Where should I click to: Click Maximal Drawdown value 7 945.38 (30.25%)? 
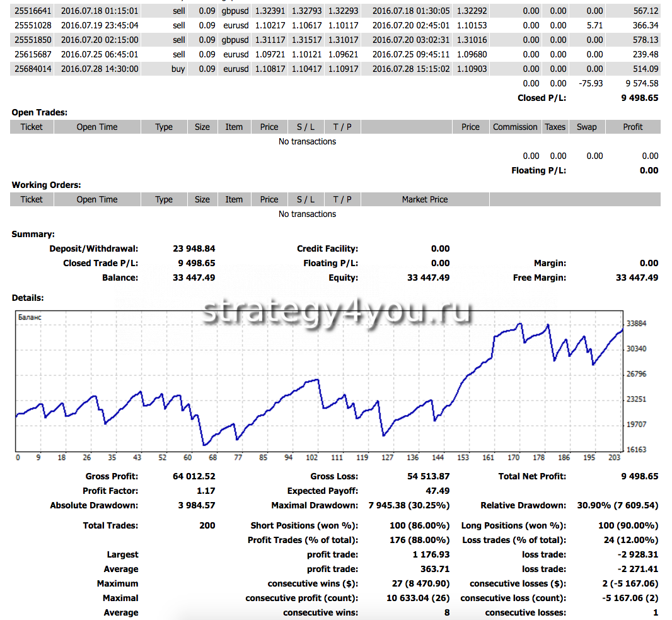pos(404,505)
